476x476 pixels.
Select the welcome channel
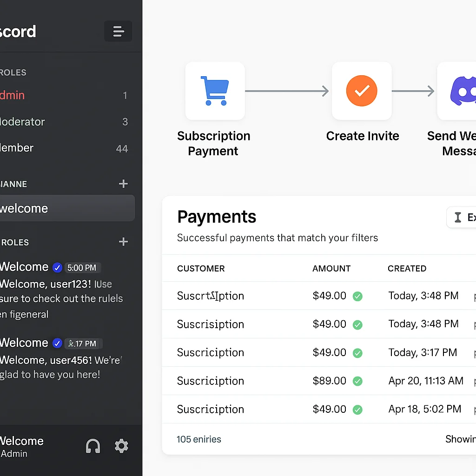[x=67, y=208]
